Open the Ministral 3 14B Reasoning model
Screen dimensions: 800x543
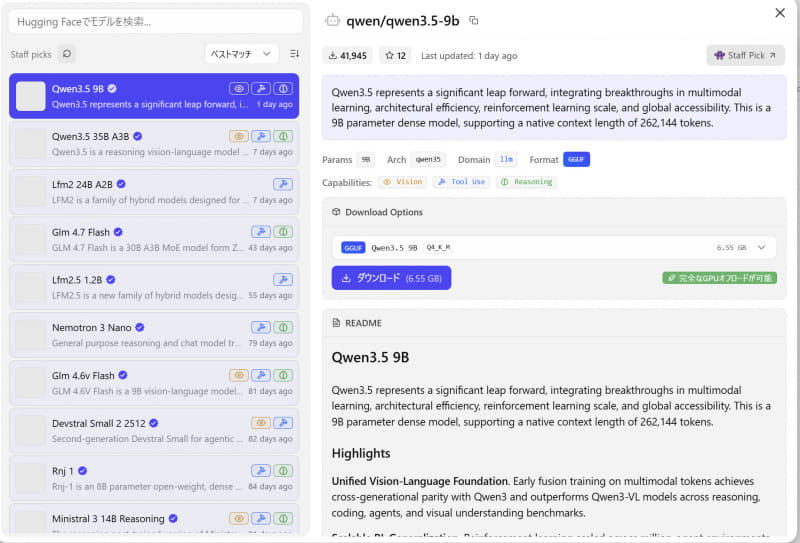[154, 521]
